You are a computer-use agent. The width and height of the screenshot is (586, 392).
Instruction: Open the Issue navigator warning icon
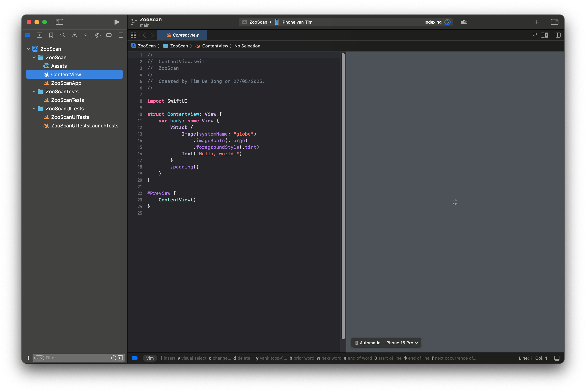coord(74,35)
